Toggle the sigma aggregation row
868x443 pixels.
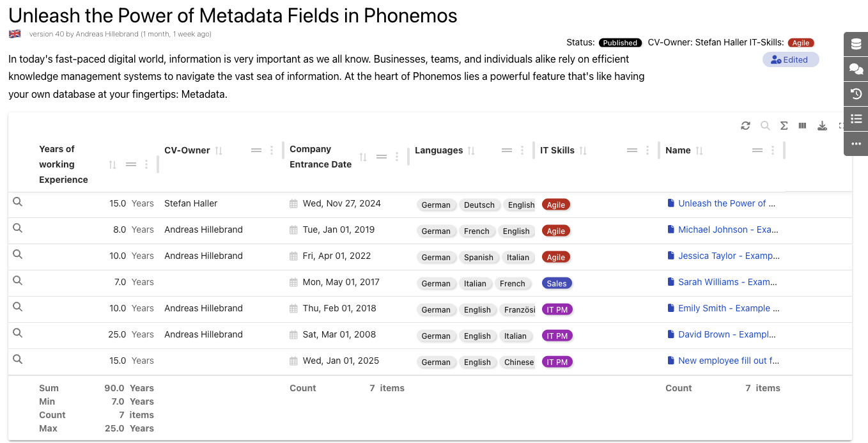tap(784, 126)
